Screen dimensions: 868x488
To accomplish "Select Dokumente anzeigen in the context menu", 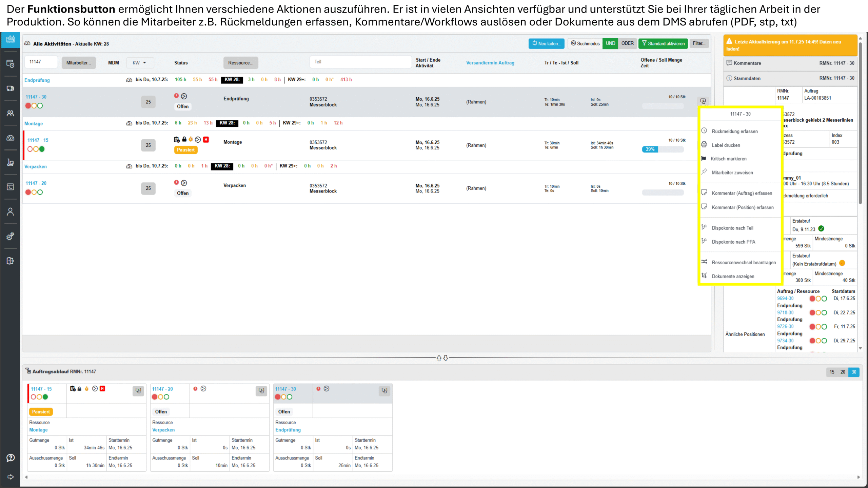I will coord(733,277).
